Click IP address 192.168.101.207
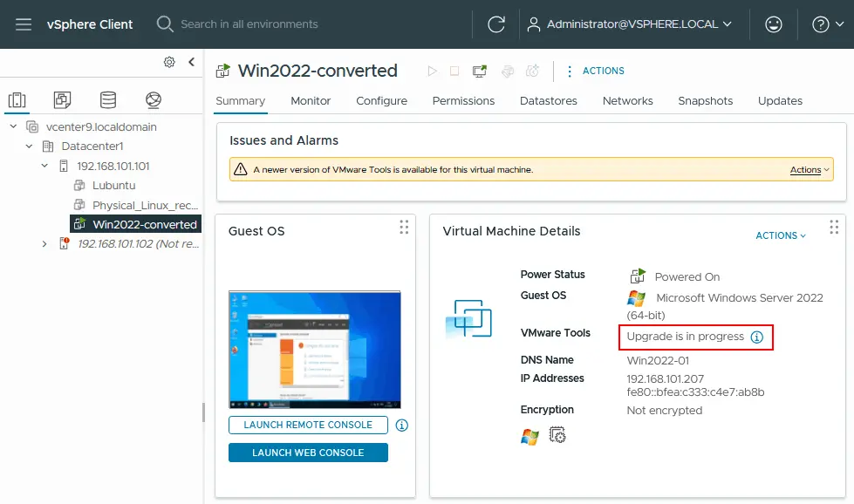854x504 pixels. (x=665, y=378)
